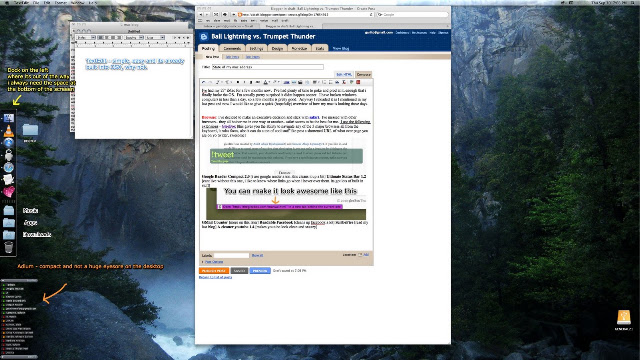The height and width of the screenshot is (360, 640).
Task: Switch to the Settings tab
Action: point(256,48)
